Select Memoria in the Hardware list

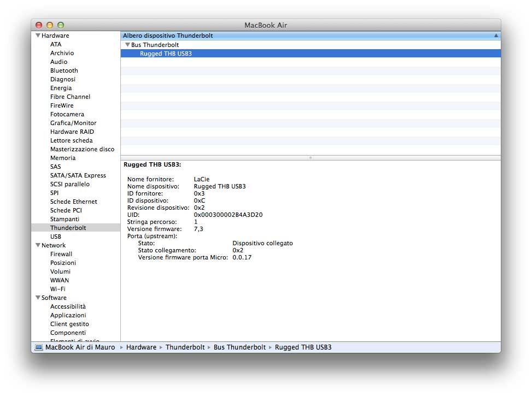pyautogui.click(x=63, y=158)
